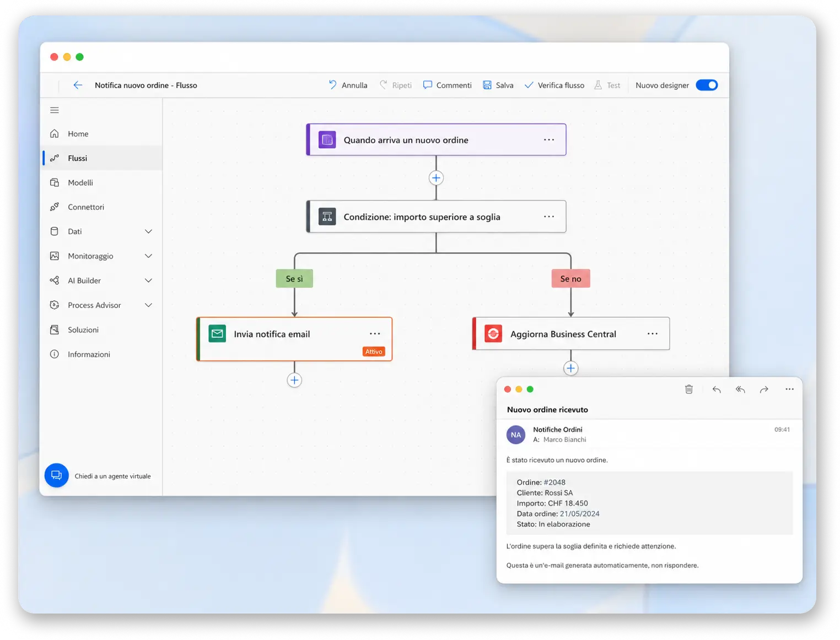Open Connettori in the sidebar

click(102, 207)
